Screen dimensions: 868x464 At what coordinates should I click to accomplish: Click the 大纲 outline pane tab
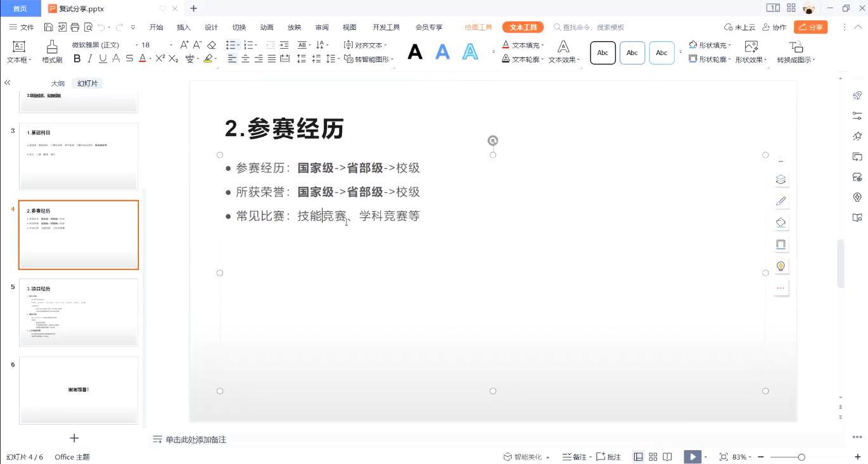click(57, 83)
